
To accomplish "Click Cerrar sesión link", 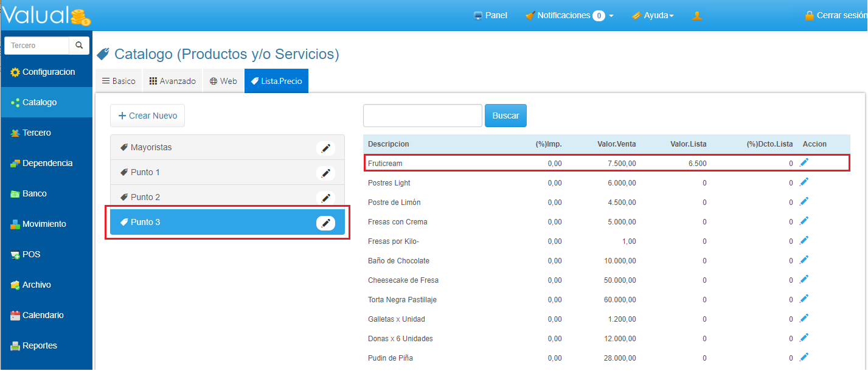I will click(835, 16).
